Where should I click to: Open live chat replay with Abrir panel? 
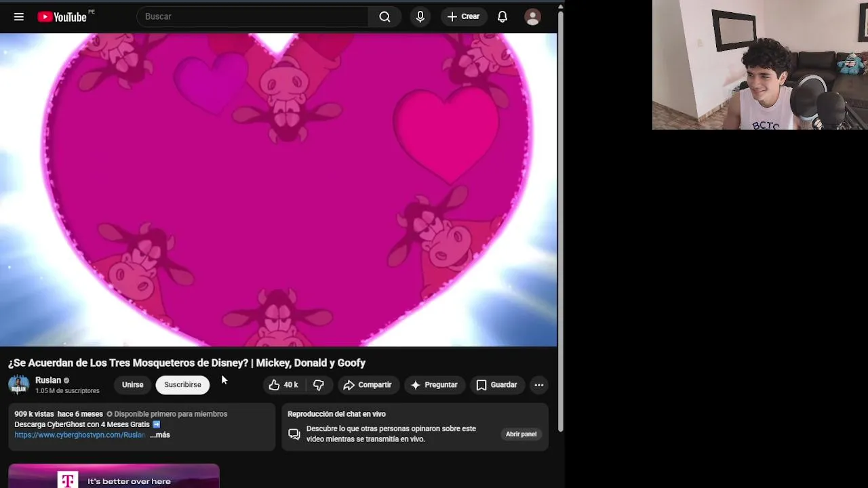tap(521, 434)
